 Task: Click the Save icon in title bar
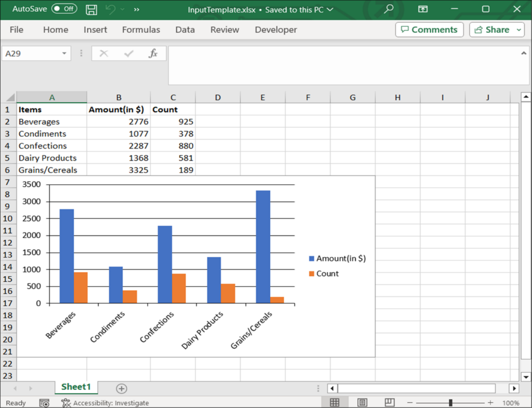91,9
